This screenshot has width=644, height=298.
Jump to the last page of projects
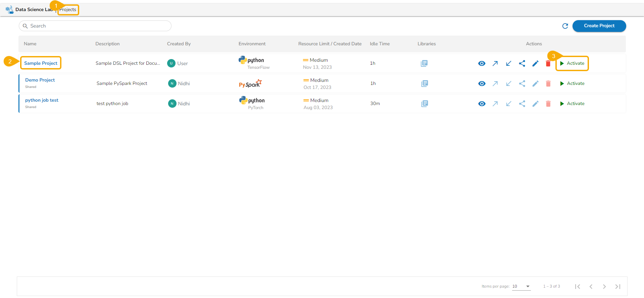(x=617, y=286)
